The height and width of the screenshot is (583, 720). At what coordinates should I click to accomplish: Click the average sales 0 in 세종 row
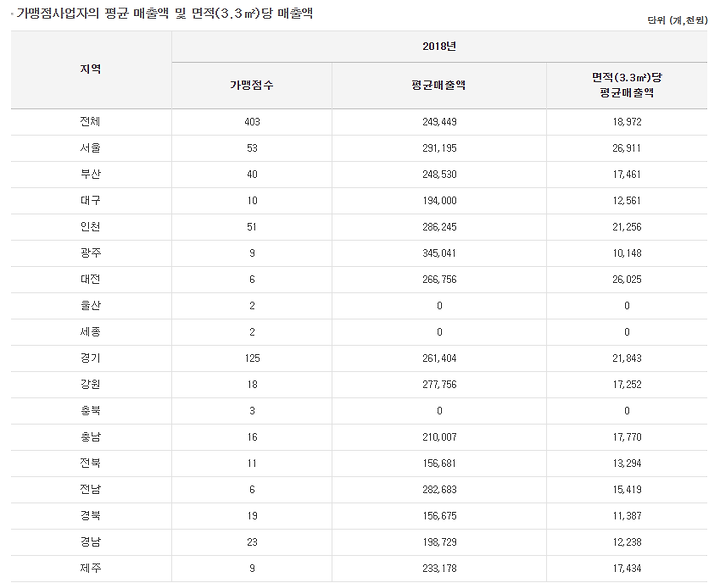pos(439,332)
